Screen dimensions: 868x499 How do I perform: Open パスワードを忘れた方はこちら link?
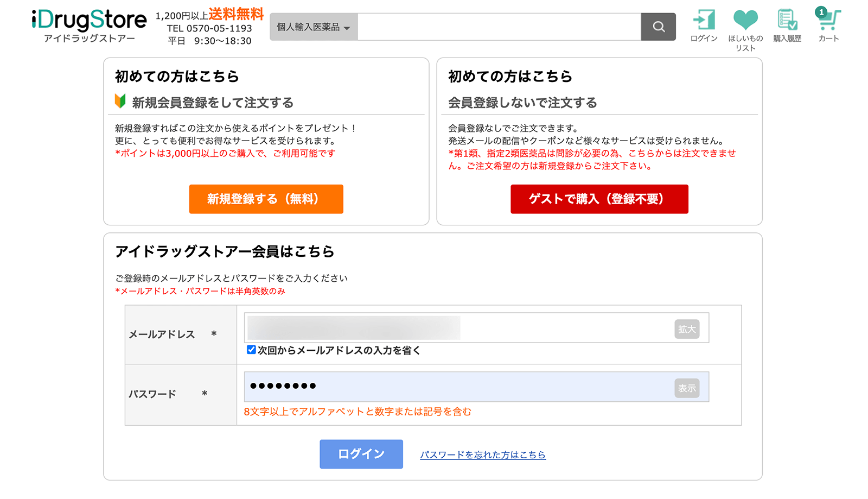pyautogui.click(x=483, y=454)
